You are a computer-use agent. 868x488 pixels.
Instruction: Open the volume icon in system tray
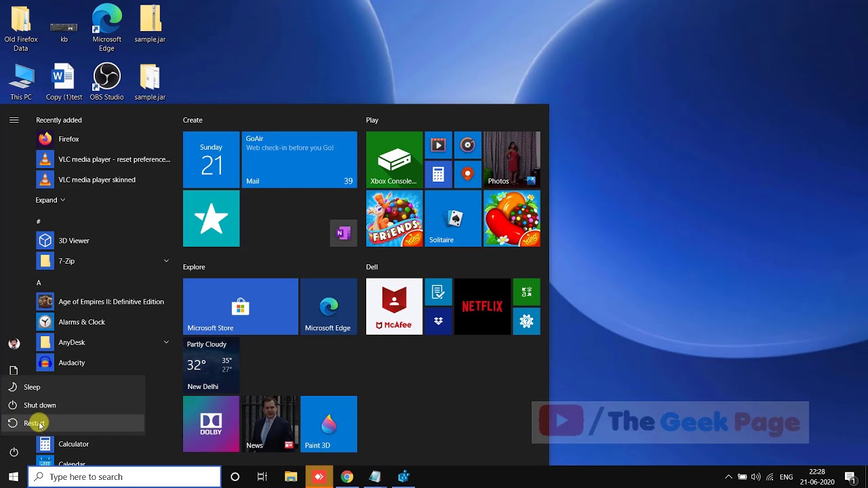click(756, 476)
